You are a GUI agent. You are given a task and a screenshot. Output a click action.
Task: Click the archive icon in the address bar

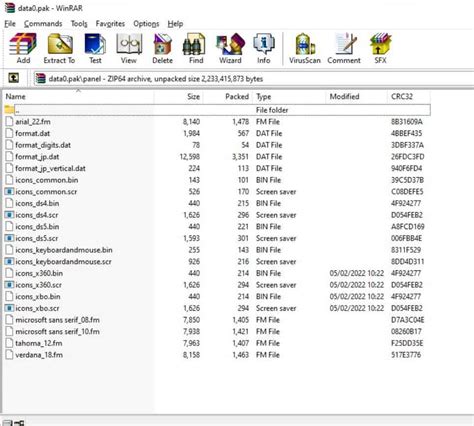tap(41, 79)
